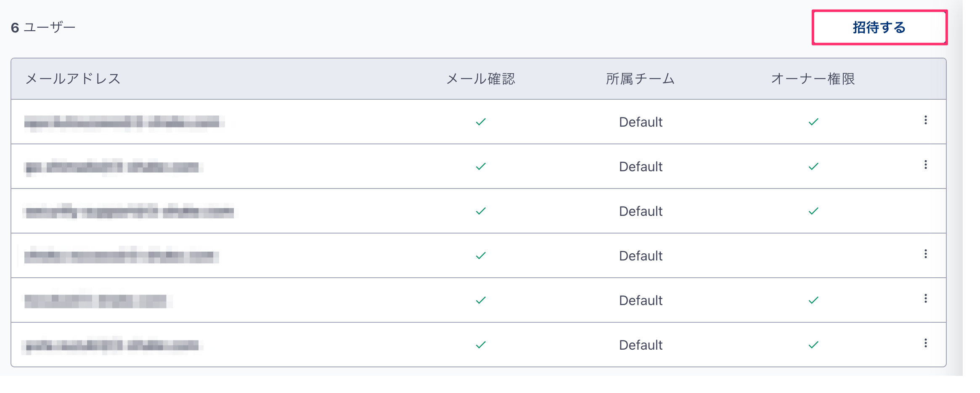This screenshot has width=980, height=393.
Task: Click the メール確認 column header
Action: tap(481, 79)
